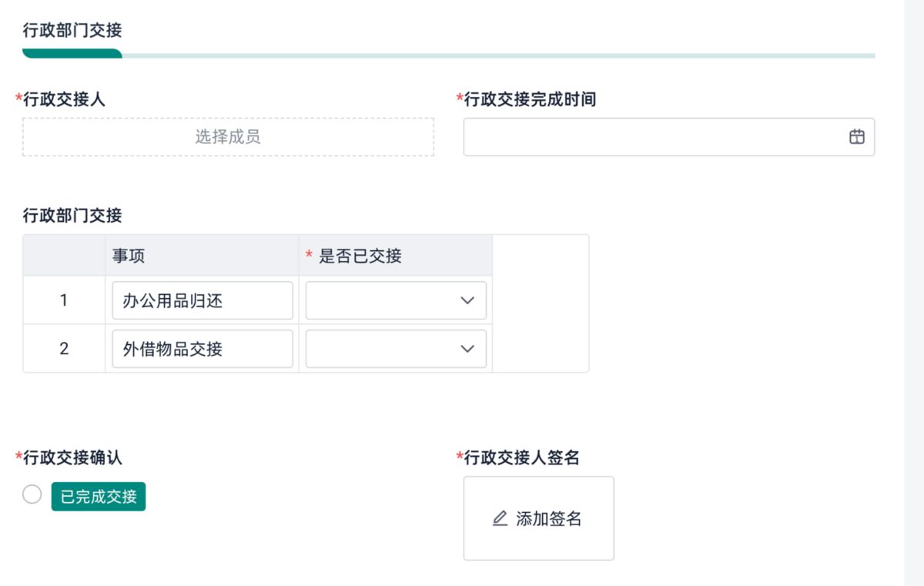Click the 行政交接确认 field label
The width and height of the screenshot is (924, 586).
pos(72,458)
